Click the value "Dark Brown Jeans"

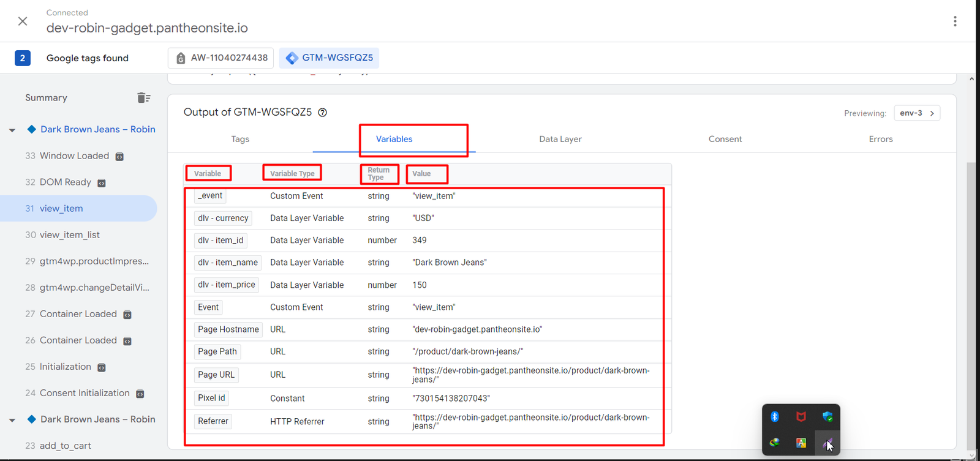click(450, 263)
